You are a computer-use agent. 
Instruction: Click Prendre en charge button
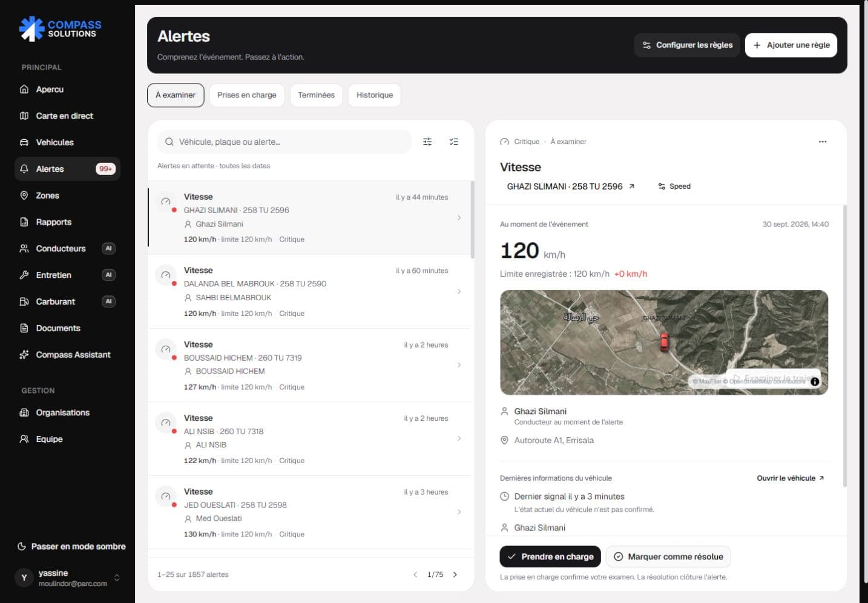[550, 556]
